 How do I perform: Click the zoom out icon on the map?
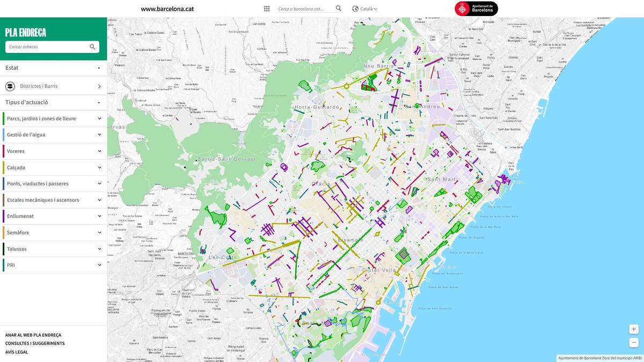[633, 342]
